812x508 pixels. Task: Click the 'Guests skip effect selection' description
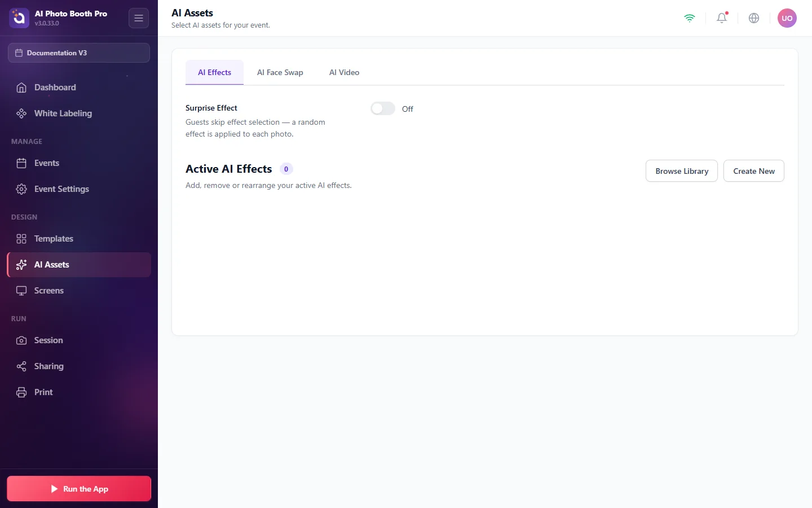[255, 128]
